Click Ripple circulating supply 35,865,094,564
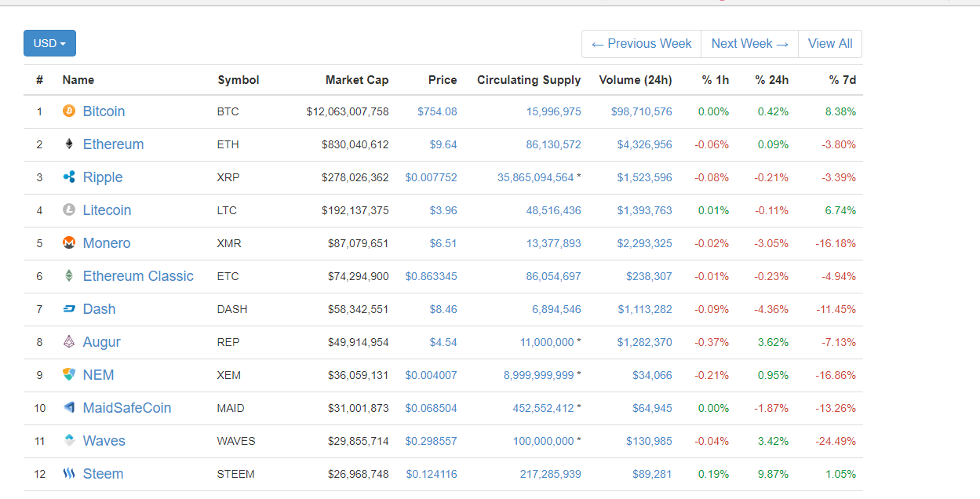Image resolution: width=980 pixels, height=499 pixels. [536, 177]
